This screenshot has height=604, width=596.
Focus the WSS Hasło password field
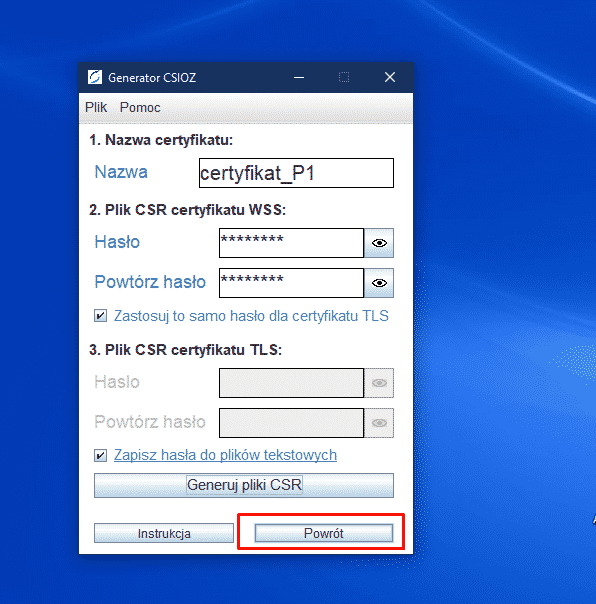click(291, 243)
